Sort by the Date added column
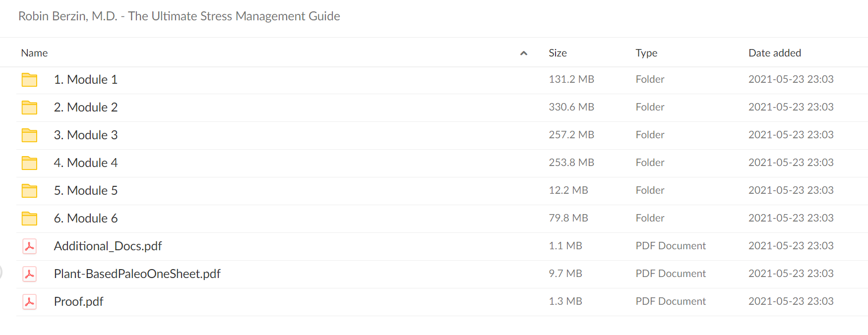Image resolution: width=868 pixels, height=335 pixels. [x=774, y=53]
